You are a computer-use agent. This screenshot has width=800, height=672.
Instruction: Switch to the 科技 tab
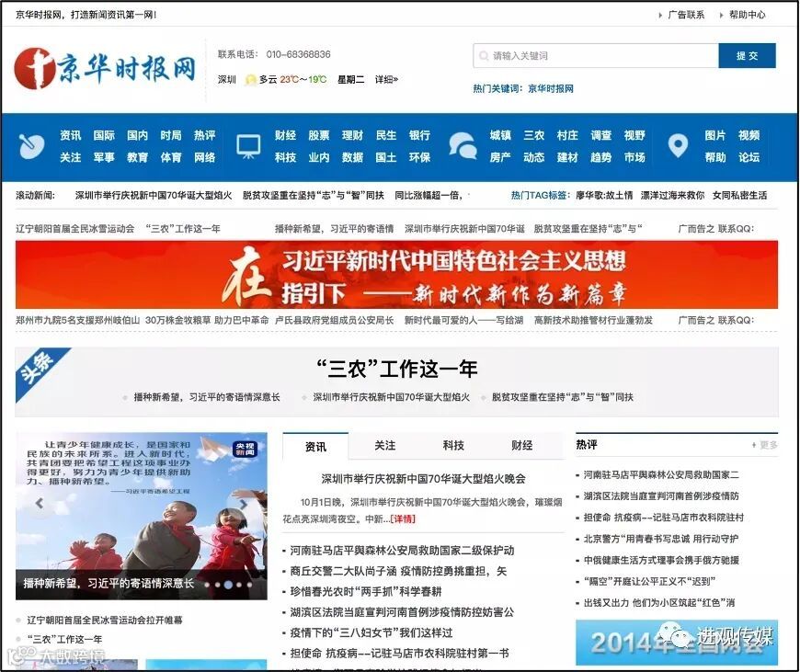point(453,446)
